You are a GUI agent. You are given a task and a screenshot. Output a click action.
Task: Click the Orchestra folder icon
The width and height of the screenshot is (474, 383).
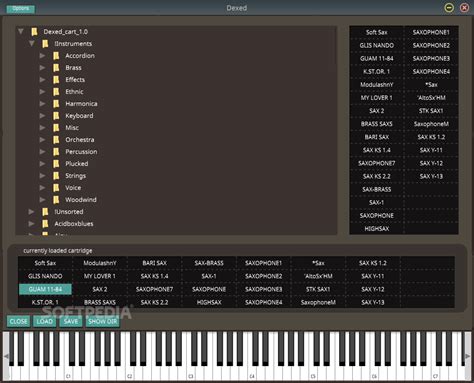pos(56,140)
